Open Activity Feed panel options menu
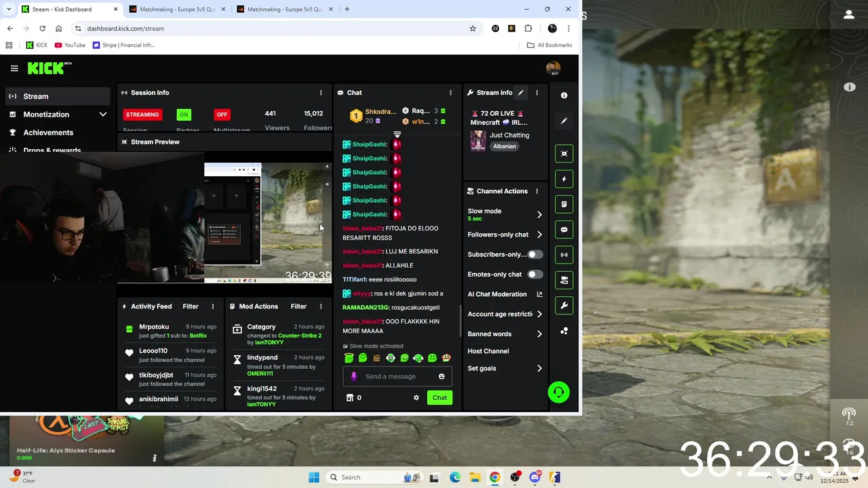The height and width of the screenshot is (488, 868). 213,306
